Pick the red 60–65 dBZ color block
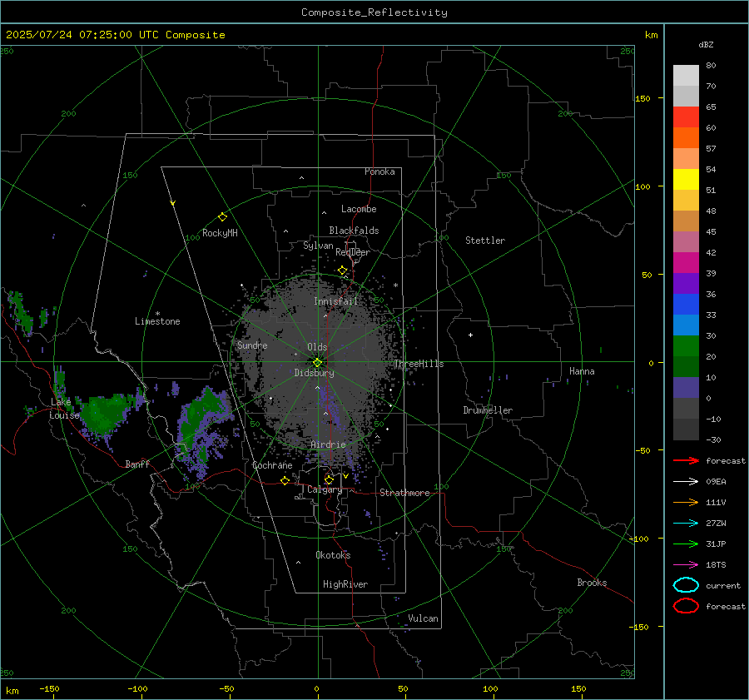 click(x=686, y=117)
